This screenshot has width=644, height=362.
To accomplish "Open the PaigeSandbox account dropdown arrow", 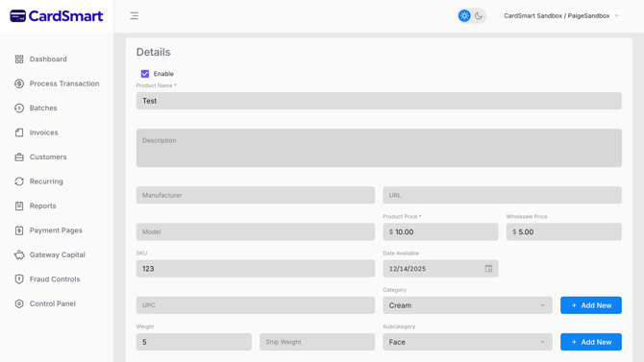I will tap(616, 16).
